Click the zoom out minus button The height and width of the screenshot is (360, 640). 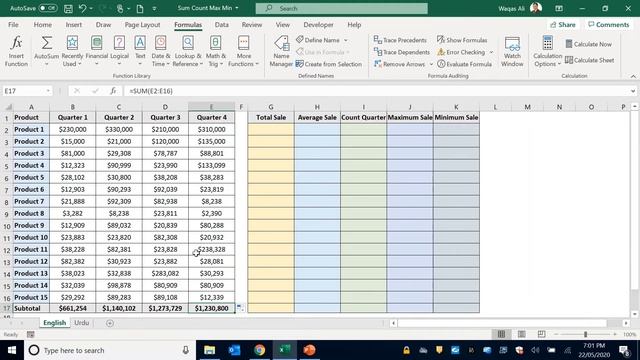(556, 334)
